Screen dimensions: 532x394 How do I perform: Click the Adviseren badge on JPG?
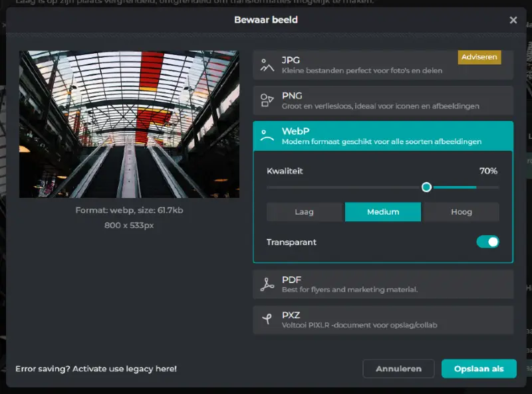(x=479, y=57)
